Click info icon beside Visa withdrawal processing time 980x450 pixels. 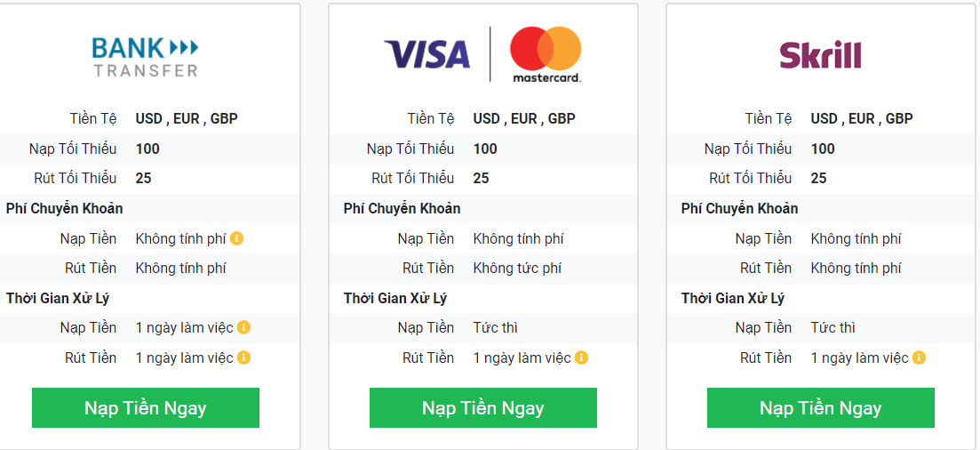(x=581, y=358)
